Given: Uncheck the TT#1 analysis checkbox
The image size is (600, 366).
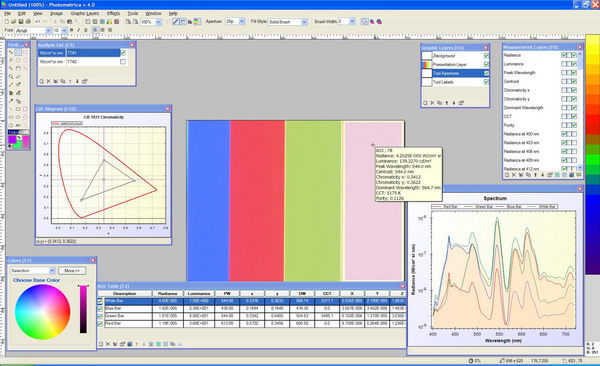Looking at the screenshot, I should click(x=123, y=53).
